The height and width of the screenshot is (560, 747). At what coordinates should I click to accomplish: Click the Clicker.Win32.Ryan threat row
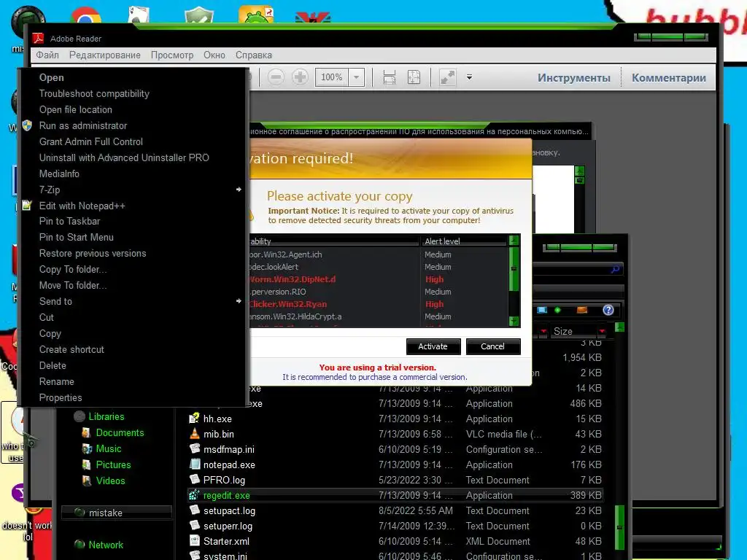pos(379,304)
